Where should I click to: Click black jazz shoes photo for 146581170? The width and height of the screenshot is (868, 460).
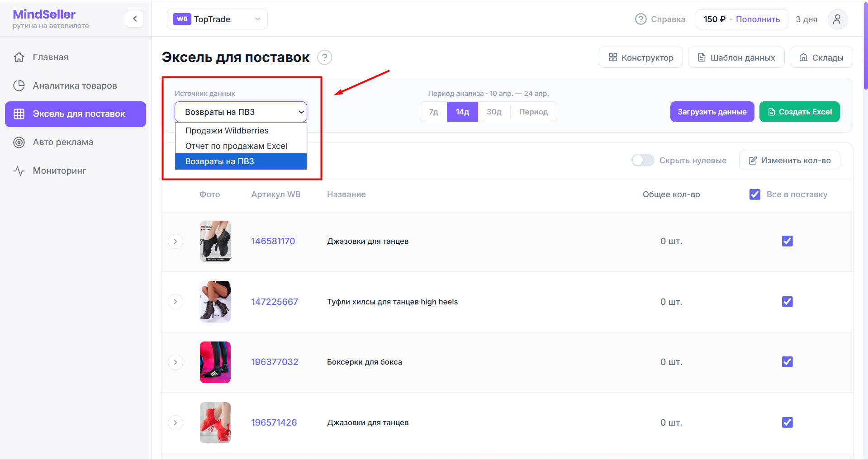(x=215, y=241)
